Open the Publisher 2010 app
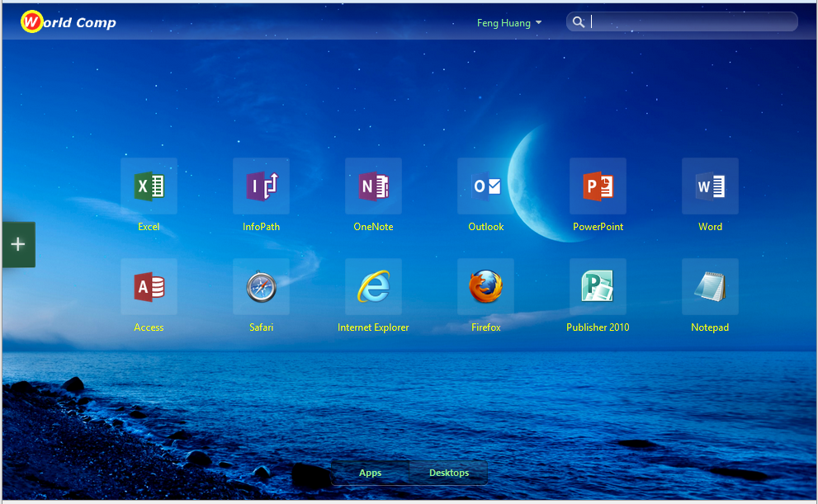818x504 pixels. click(598, 287)
